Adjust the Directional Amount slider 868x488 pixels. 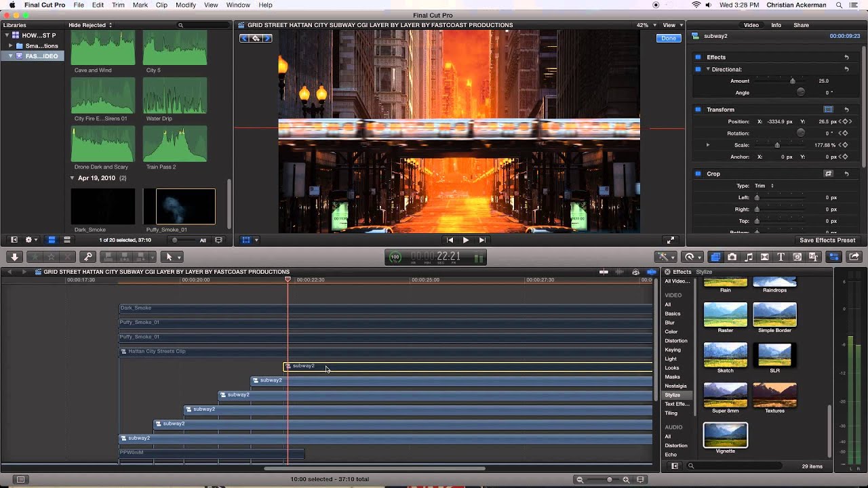click(x=792, y=81)
